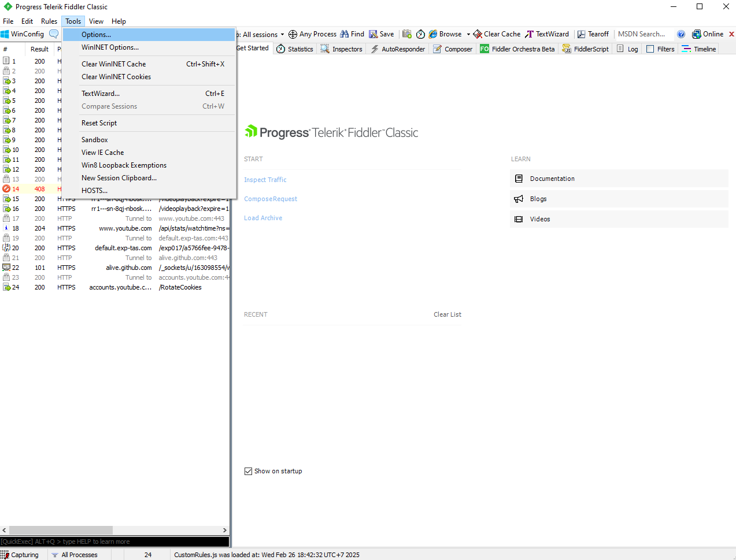Choose Options... from the Tools menu
The width and height of the screenshot is (736, 560).
[149, 35]
